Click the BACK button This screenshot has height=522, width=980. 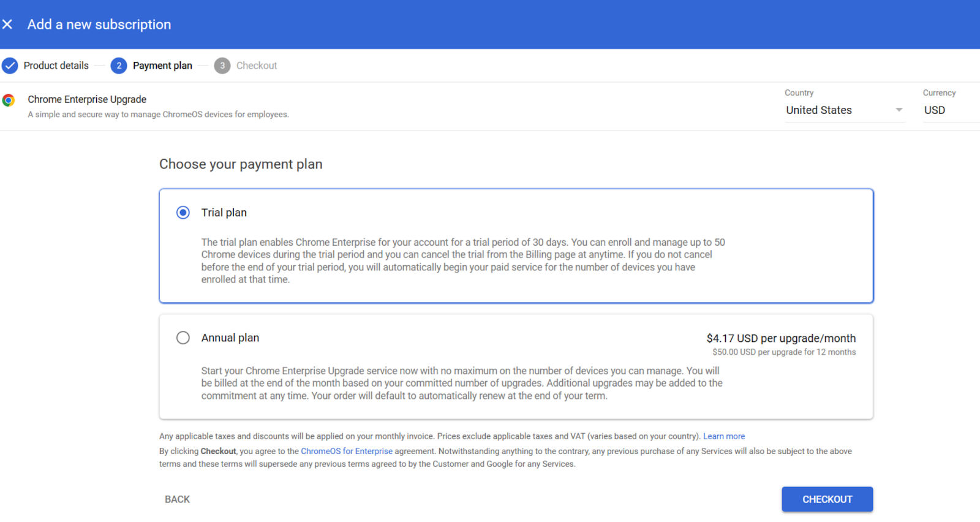[x=177, y=499]
